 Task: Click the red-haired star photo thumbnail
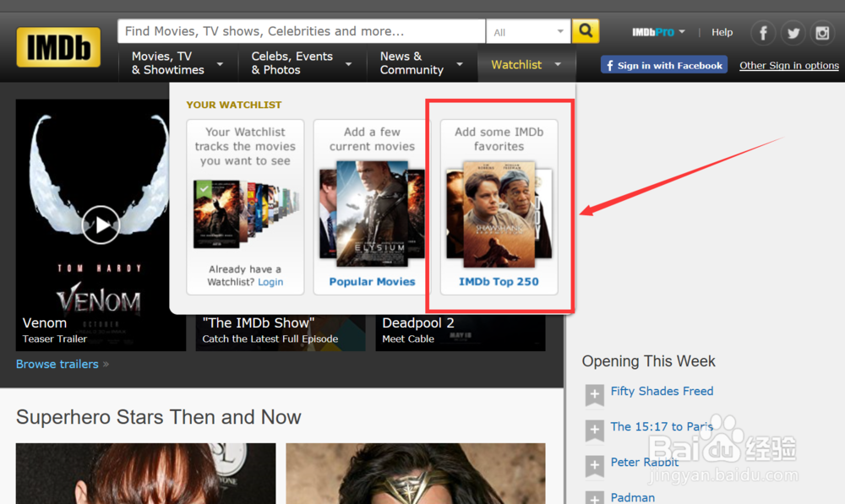point(145,474)
